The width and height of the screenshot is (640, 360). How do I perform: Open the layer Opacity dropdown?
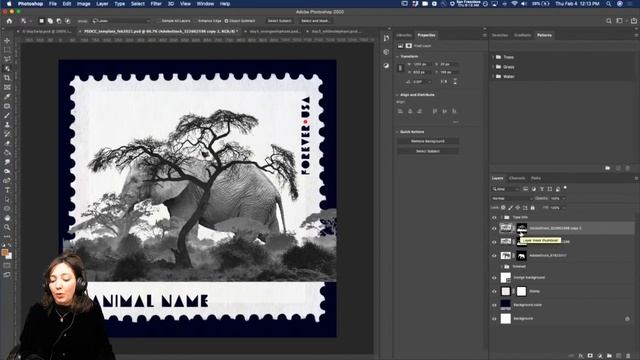(x=563, y=198)
